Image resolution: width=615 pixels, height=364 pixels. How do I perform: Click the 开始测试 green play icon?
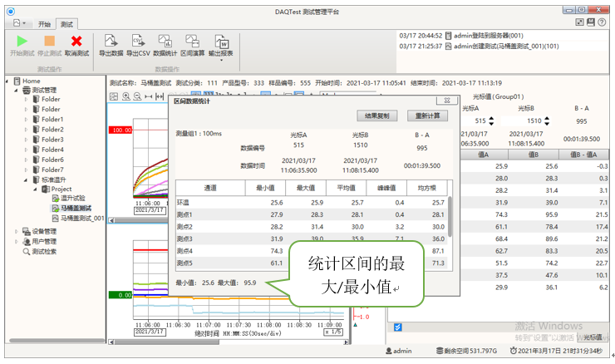22,40
